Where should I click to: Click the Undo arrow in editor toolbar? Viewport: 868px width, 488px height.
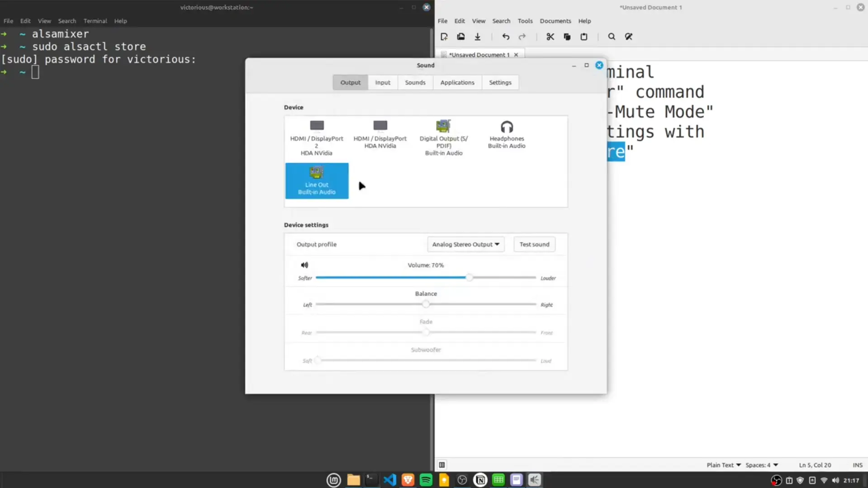pos(506,37)
